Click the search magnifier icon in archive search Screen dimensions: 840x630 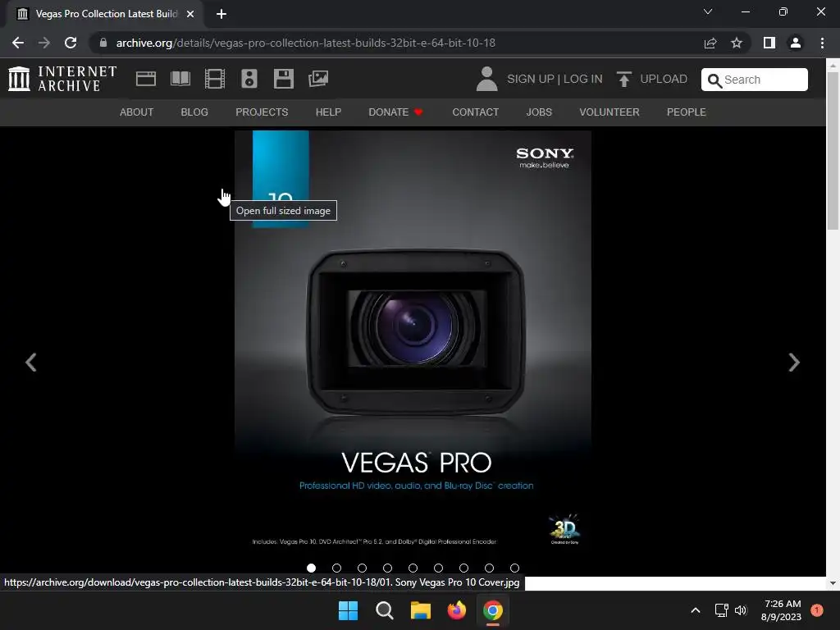coord(714,80)
